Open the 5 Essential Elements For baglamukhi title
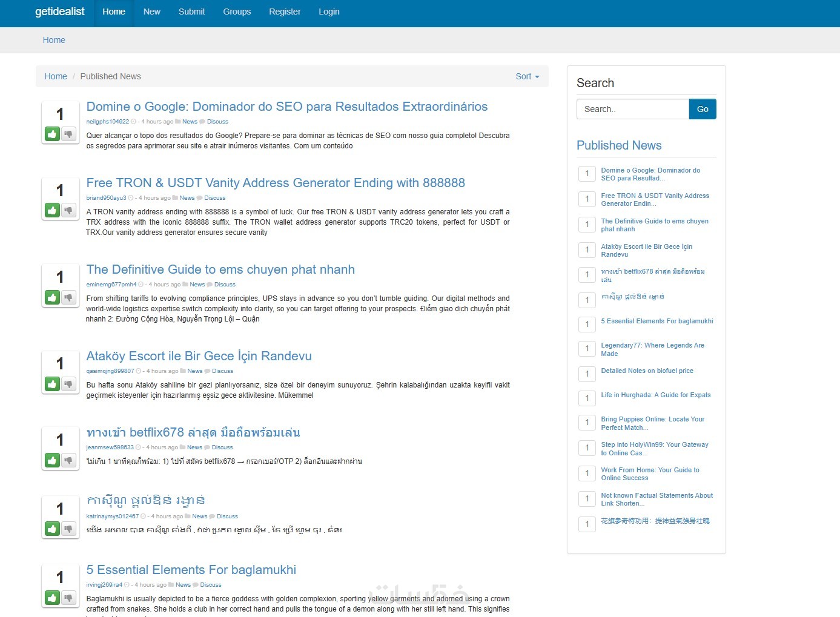 pos(191,570)
